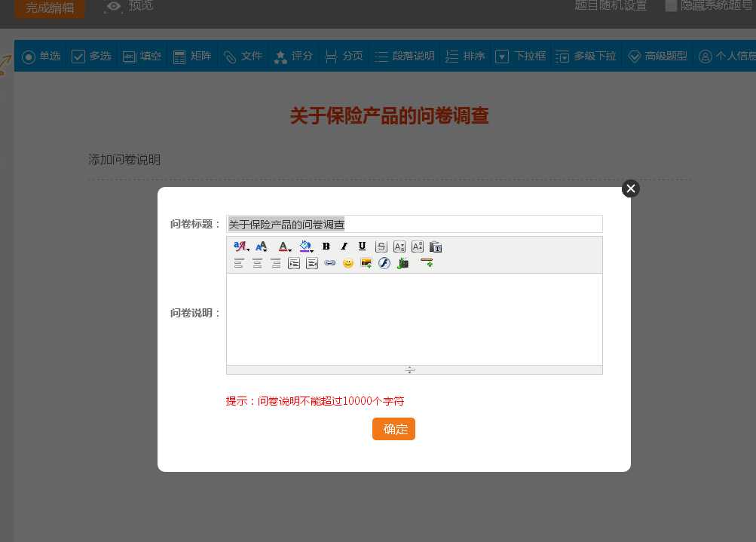Screen dimensions: 756x542
Task: Add 多级下拉 cascading dropdown
Action: [586, 57]
